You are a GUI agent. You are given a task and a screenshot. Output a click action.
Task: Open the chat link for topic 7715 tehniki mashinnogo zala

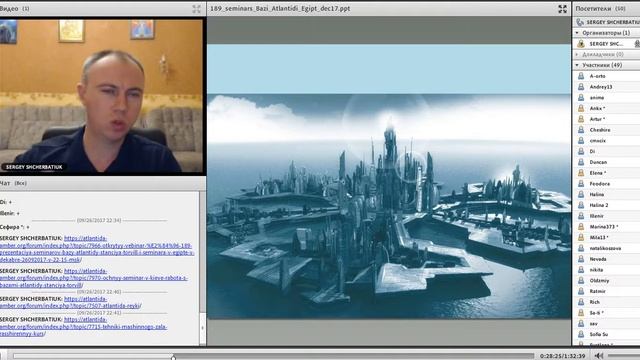pyautogui.click(x=84, y=327)
